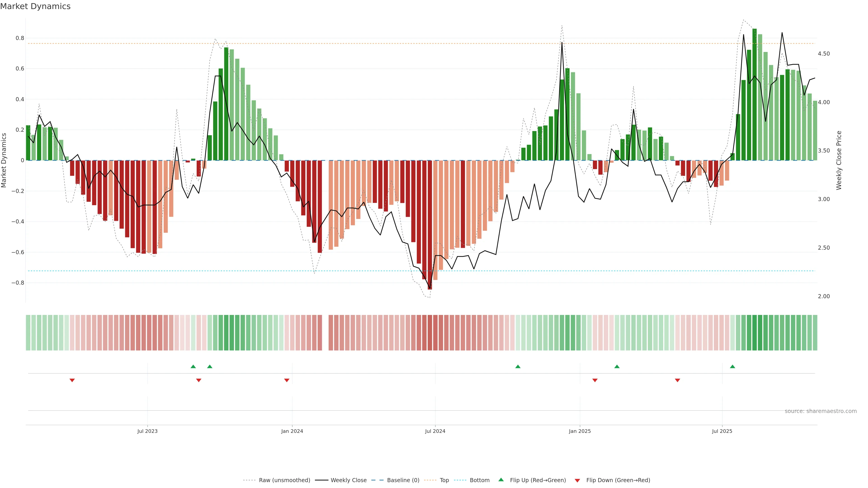
Task: Click the Flip Up marker just after Jul 2025
Action: point(733,366)
